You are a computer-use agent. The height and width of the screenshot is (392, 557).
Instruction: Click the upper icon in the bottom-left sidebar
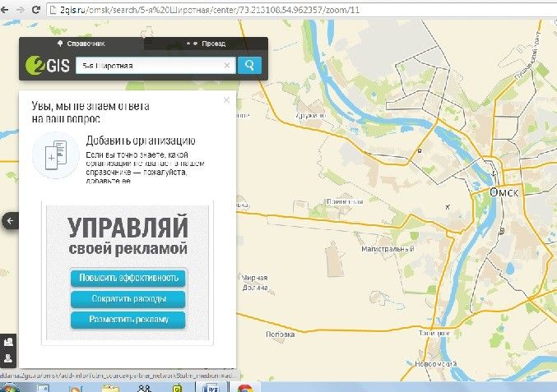point(8,341)
